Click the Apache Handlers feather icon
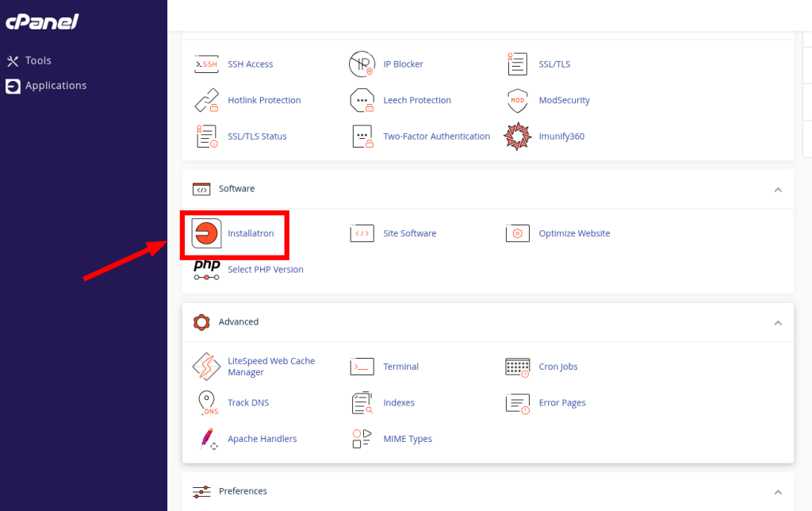 coord(209,439)
